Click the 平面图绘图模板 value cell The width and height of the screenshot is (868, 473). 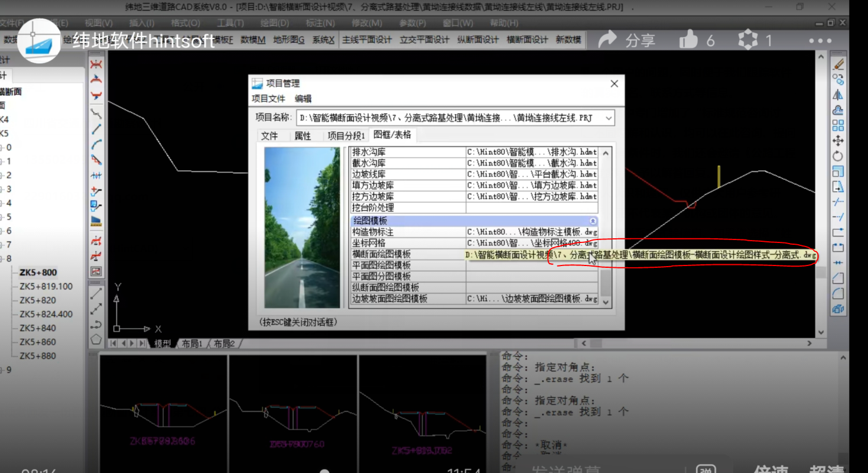point(532,265)
